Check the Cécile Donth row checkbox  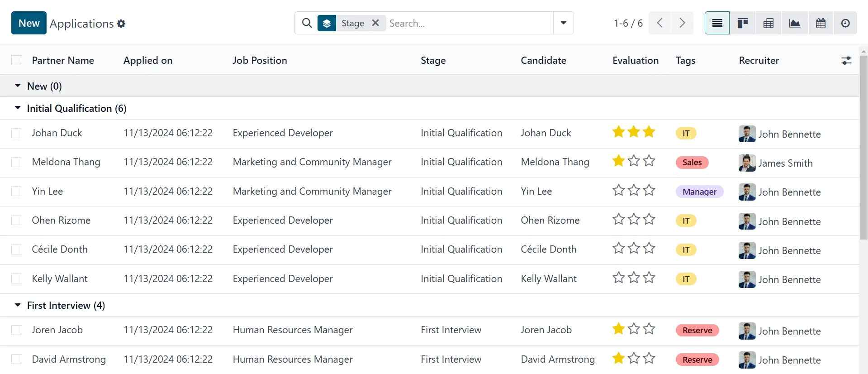pyautogui.click(x=16, y=249)
